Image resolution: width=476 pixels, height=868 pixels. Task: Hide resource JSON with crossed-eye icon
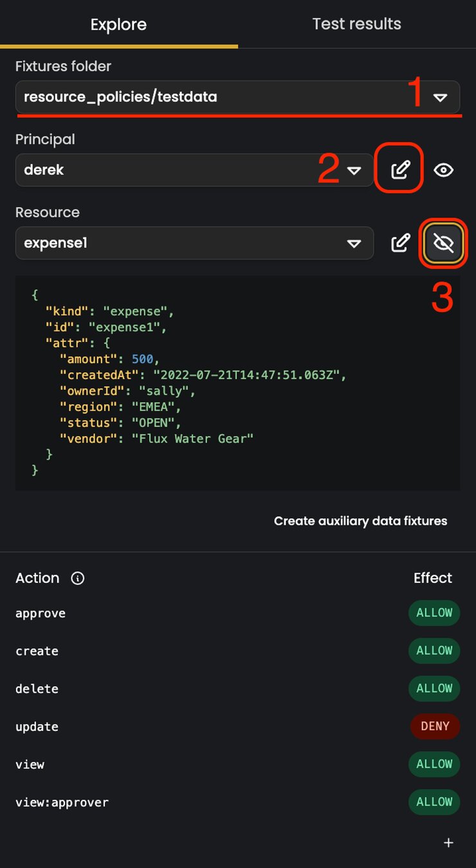[444, 243]
